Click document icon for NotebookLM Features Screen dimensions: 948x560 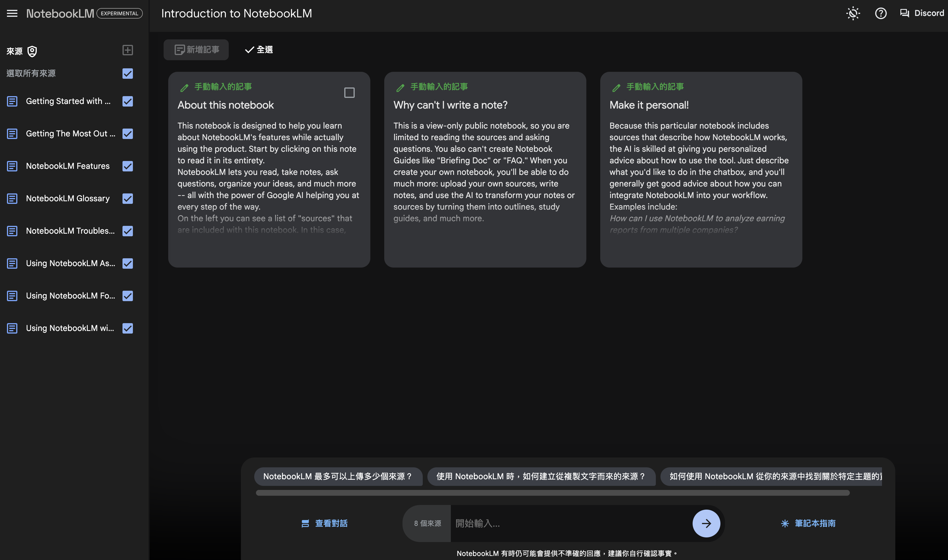pos(12,166)
